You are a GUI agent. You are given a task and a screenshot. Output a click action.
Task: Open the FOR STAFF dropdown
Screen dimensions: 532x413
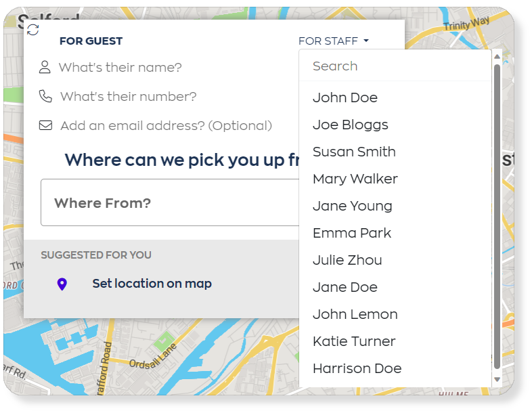[334, 41]
